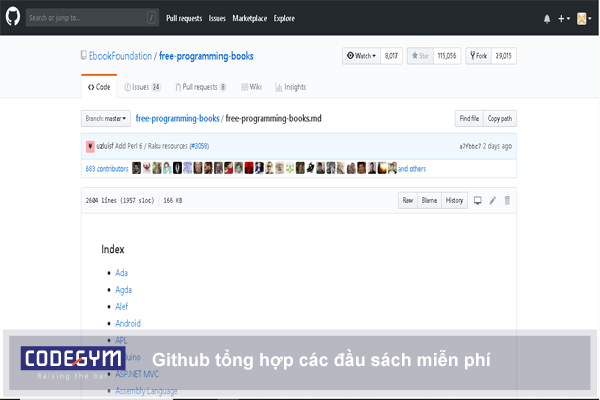Fork the repository
Image resolution: width=600 pixels, height=400 pixels.
point(478,56)
